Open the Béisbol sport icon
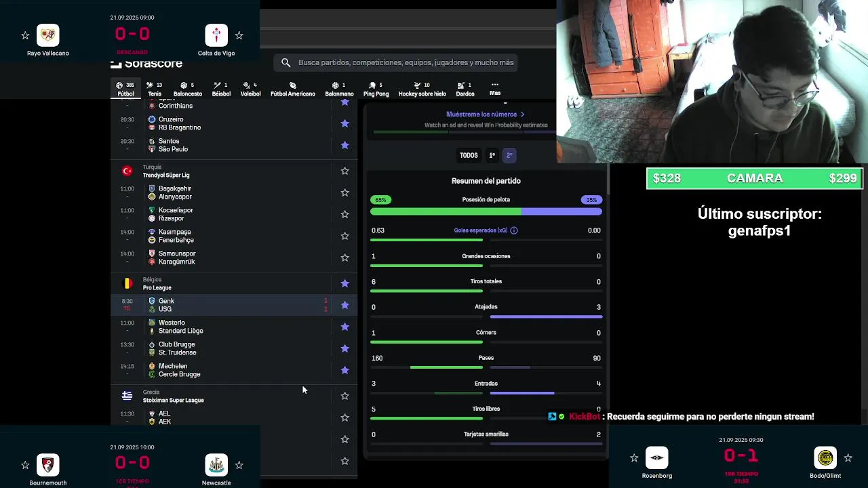Image resolution: width=868 pixels, height=488 pixels. [x=221, y=89]
